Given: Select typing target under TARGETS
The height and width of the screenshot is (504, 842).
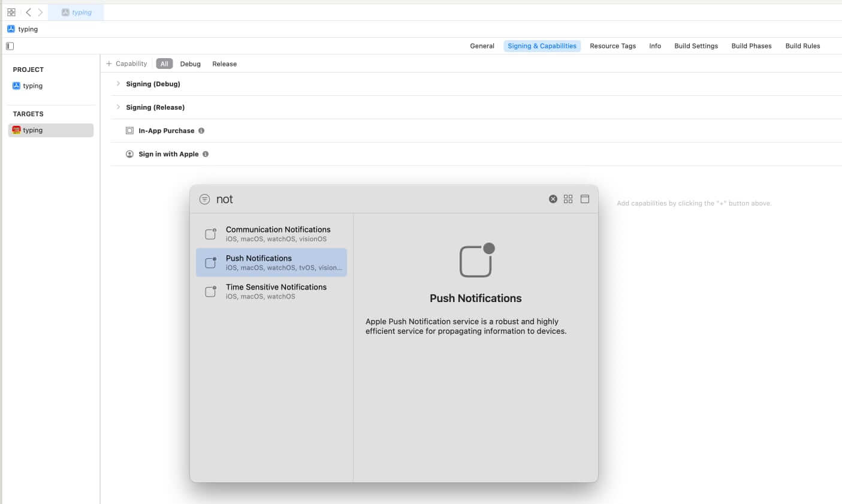Looking at the screenshot, I should [x=51, y=130].
